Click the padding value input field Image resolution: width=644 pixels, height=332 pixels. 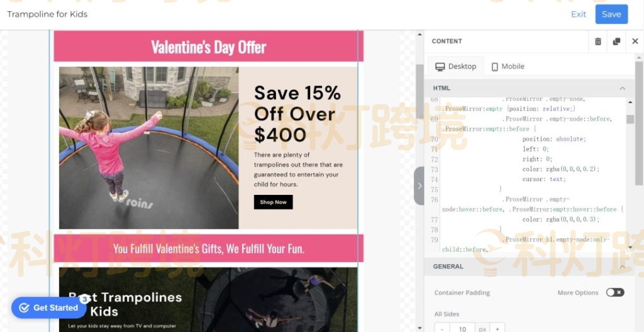[462, 329]
